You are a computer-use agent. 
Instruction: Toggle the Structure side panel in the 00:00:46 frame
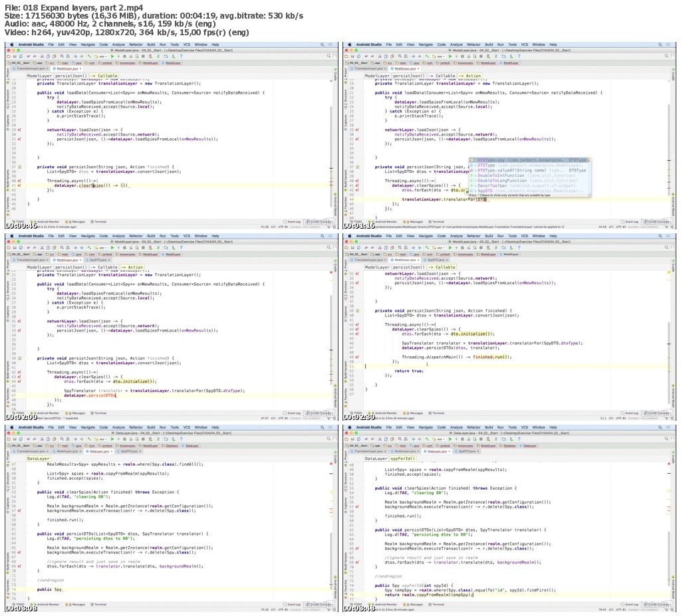click(8, 100)
